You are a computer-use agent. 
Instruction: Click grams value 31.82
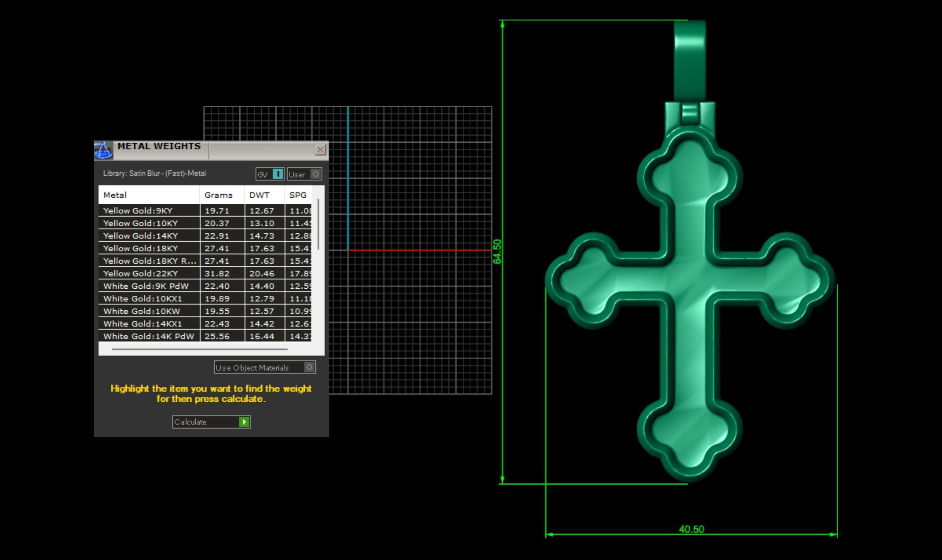(217, 273)
